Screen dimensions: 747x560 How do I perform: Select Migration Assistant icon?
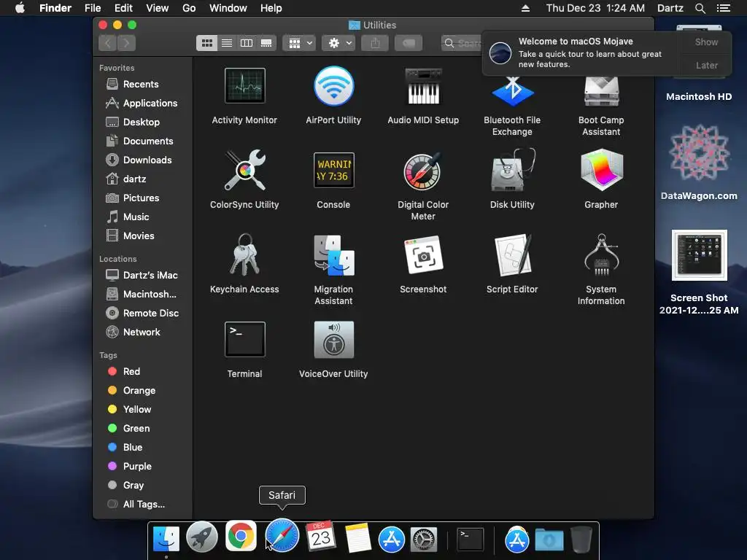coord(333,255)
